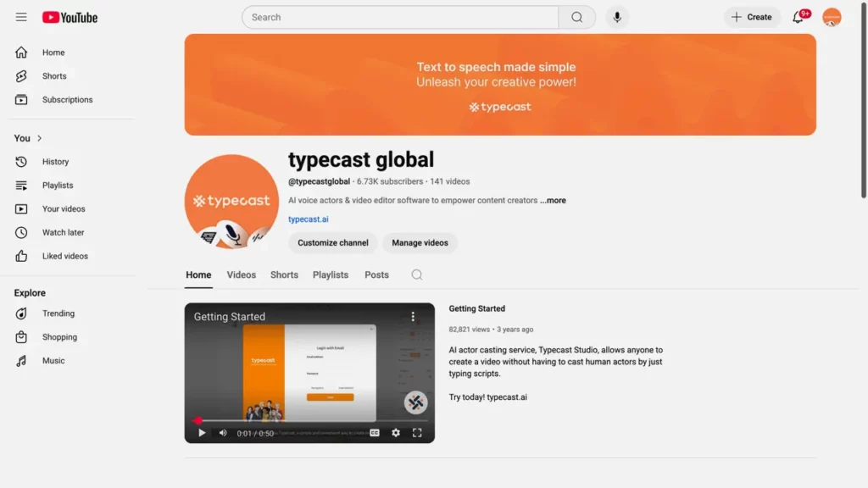Viewport: 868px width, 488px height.
Task: Click video watermark channel logo
Action: coord(415,402)
